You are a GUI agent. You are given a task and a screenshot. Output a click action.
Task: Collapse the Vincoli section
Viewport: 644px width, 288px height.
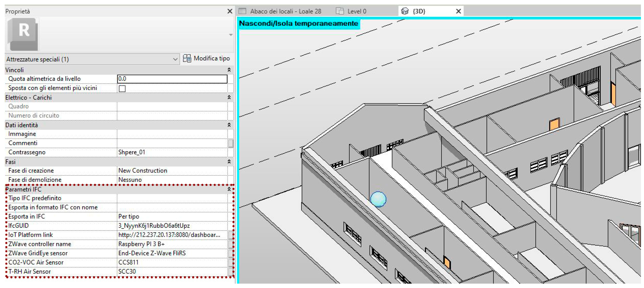(229, 70)
